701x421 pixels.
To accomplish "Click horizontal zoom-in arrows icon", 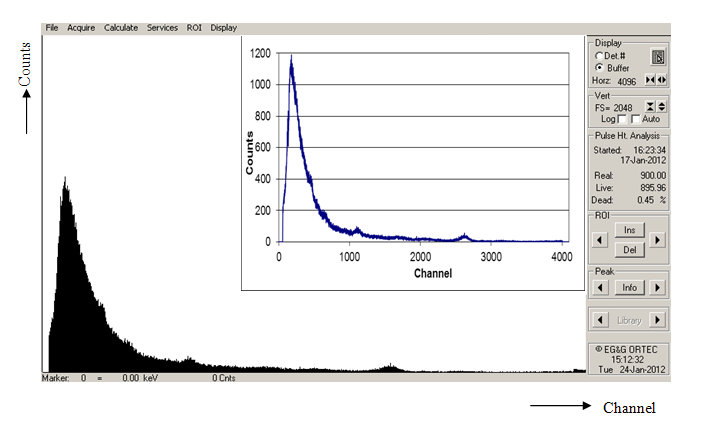I will click(651, 79).
